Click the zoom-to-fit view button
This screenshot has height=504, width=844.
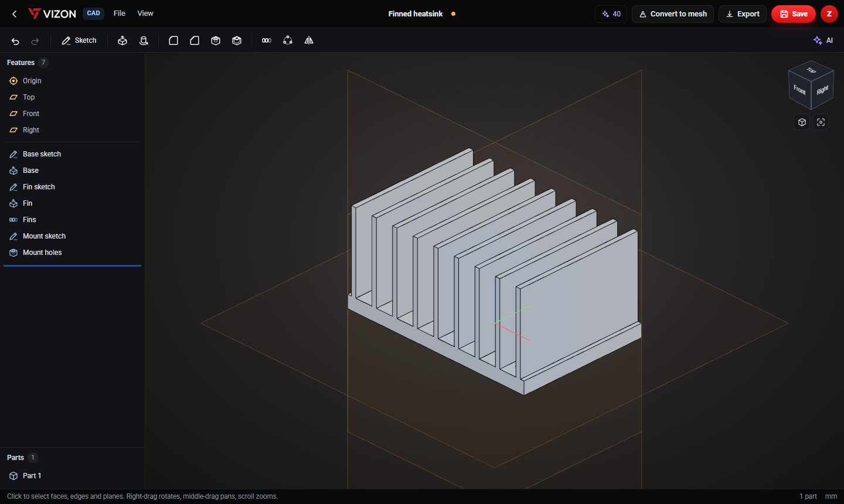(x=821, y=122)
